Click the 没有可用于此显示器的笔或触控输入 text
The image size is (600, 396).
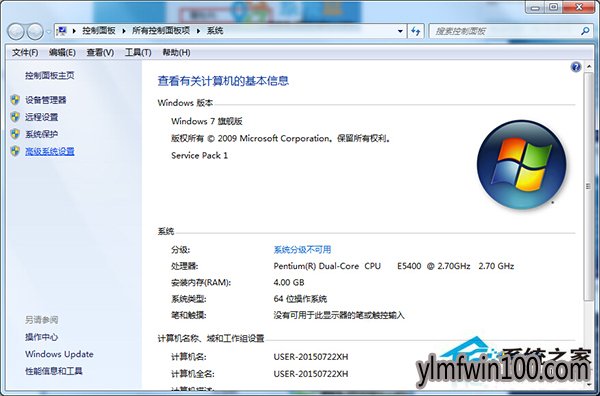339,315
